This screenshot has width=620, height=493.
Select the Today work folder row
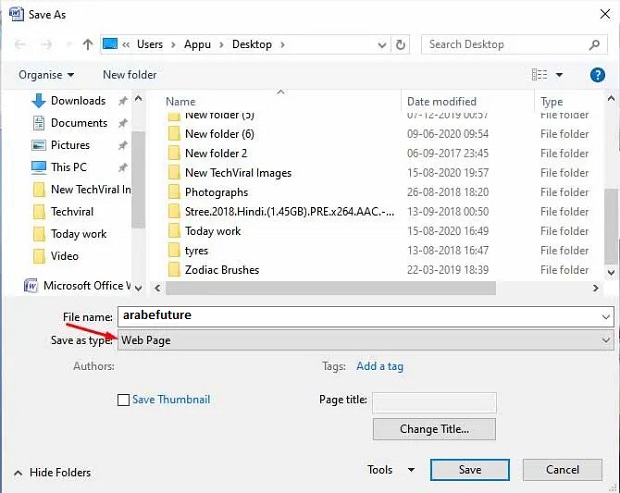[379, 231]
